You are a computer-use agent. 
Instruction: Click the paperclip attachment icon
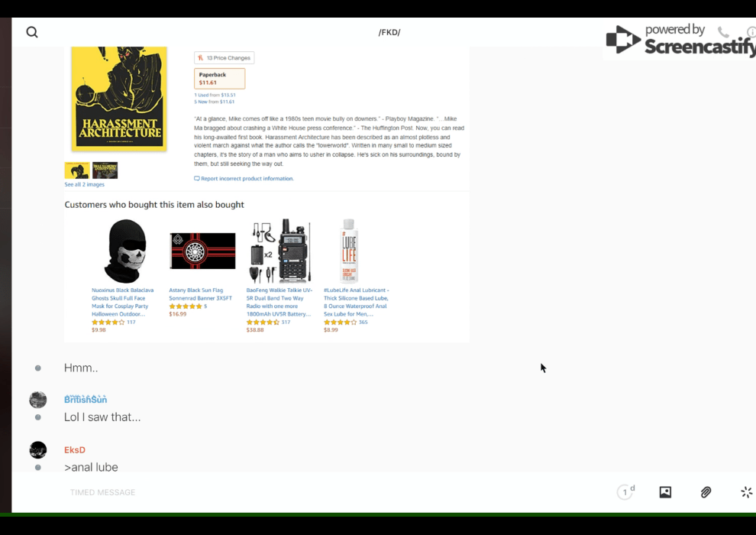[706, 492]
